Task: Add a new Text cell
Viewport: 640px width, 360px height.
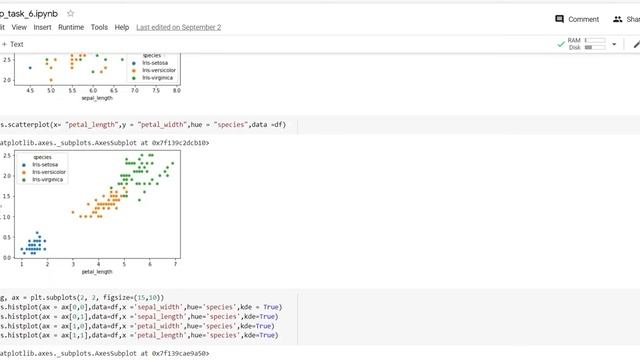Action: pos(13,44)
